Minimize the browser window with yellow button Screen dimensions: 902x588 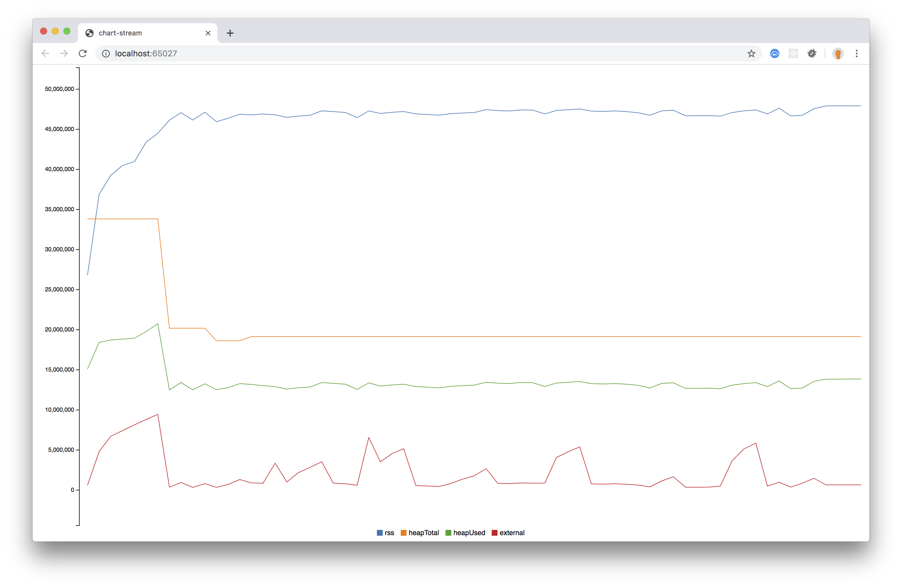coord(55,31)
